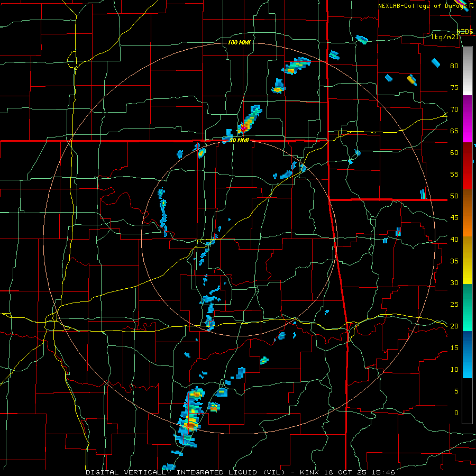
Task: Click the legend value 40
Action: point(454,240)
